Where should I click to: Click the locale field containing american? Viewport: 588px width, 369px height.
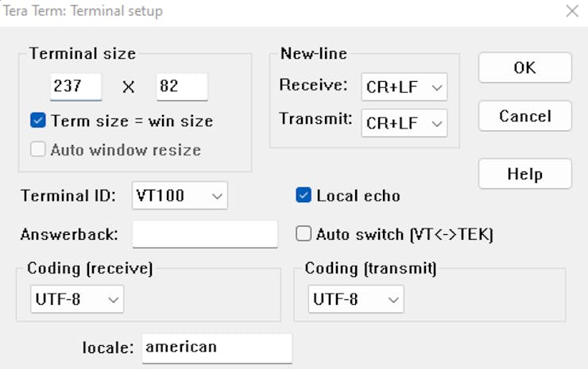tap(217, 348)
